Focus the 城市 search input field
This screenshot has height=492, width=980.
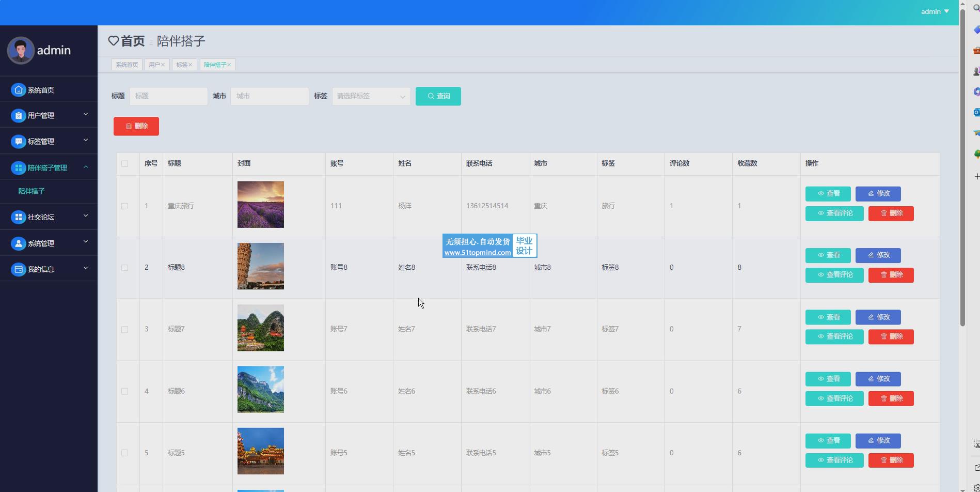pyautogui.click(x=269, y=96)
